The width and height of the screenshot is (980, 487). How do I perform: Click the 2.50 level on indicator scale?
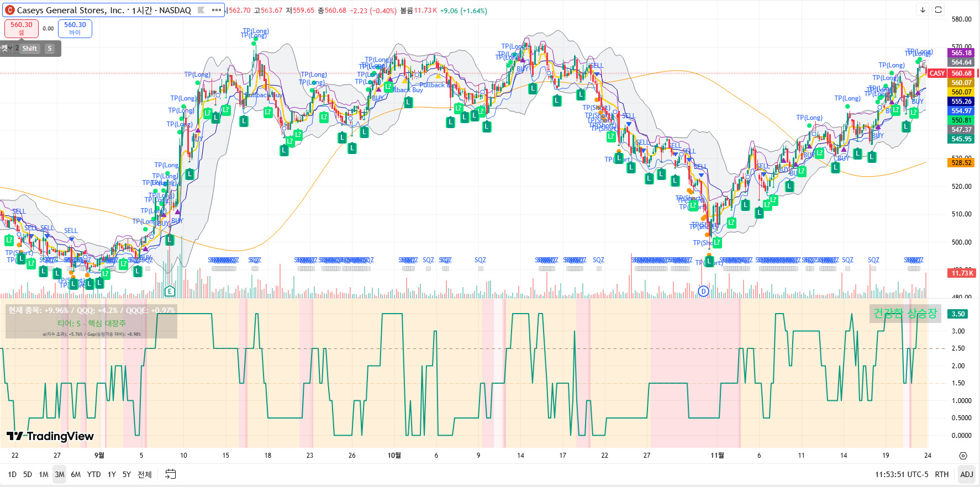958,348
